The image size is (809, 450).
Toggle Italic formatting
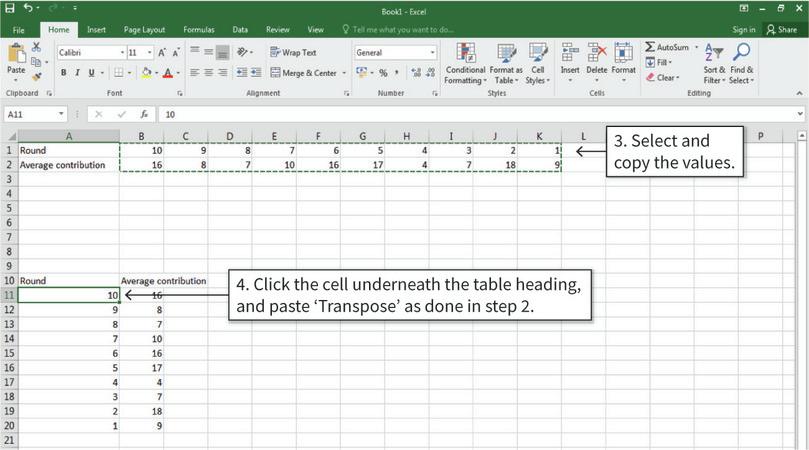77,73
